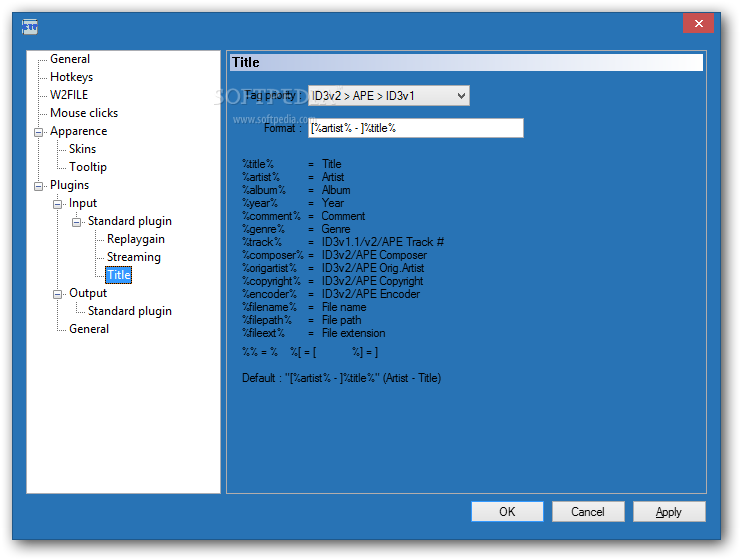The width and height of the screenshot is (741, 560).
Task: Click the %composer% placeholder text
Action: point(273,255)
